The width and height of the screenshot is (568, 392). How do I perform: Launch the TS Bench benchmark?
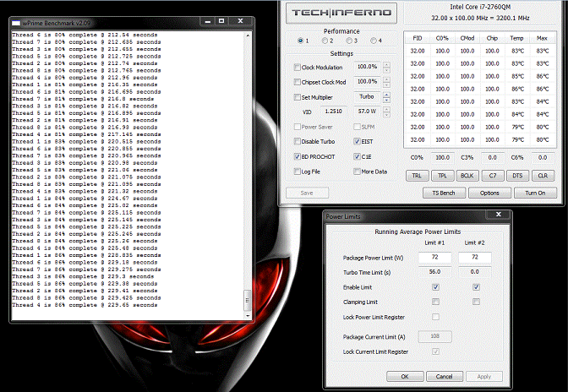[444, 193]
